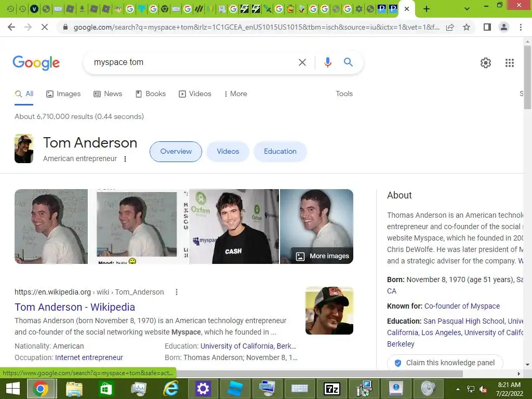Open Tom Anderson profile thumbnail in header
The height and width of the screenshot is (399, 532).
[x=24, y=149]
